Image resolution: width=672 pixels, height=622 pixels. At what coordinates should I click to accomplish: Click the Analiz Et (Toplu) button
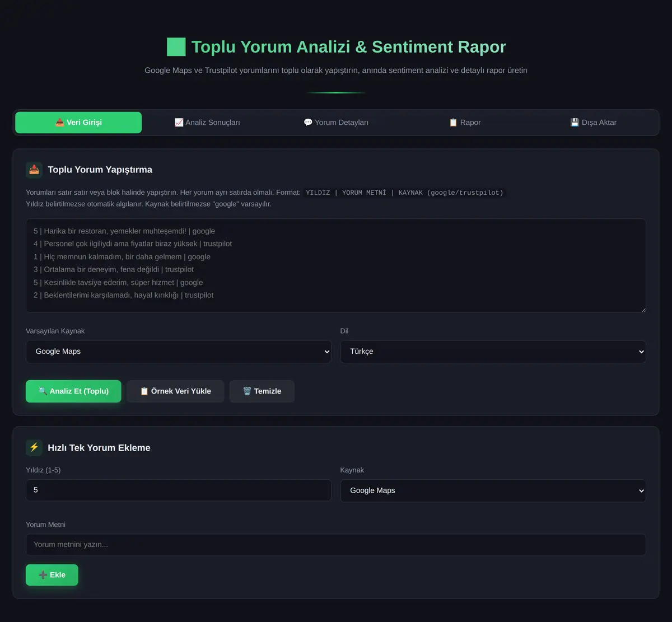click(73, 391)
